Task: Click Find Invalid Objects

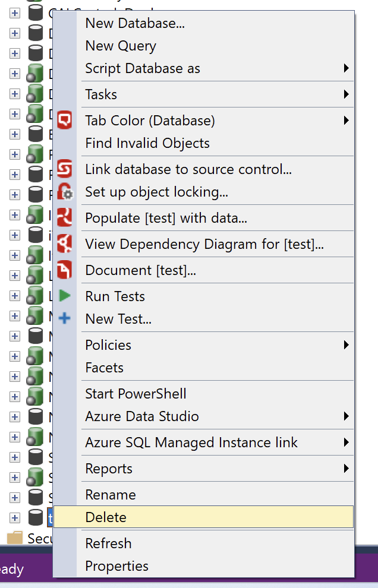Action: [x=147, y=143]
